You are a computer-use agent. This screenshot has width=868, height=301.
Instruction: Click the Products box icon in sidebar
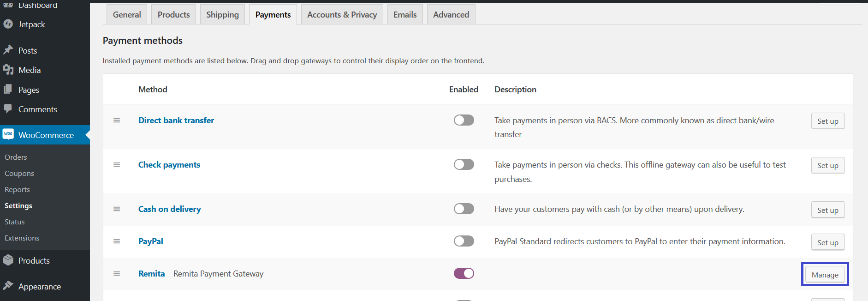coord(8,260)
